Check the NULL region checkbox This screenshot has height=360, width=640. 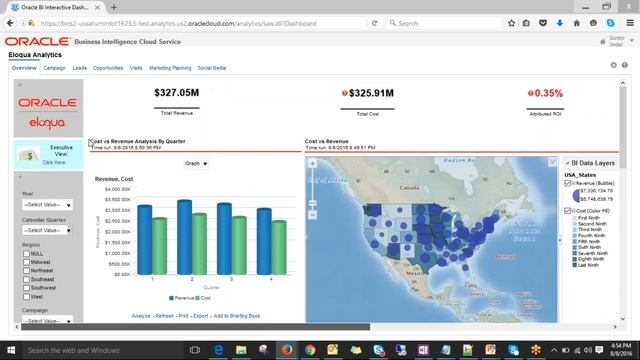point(27,254)
